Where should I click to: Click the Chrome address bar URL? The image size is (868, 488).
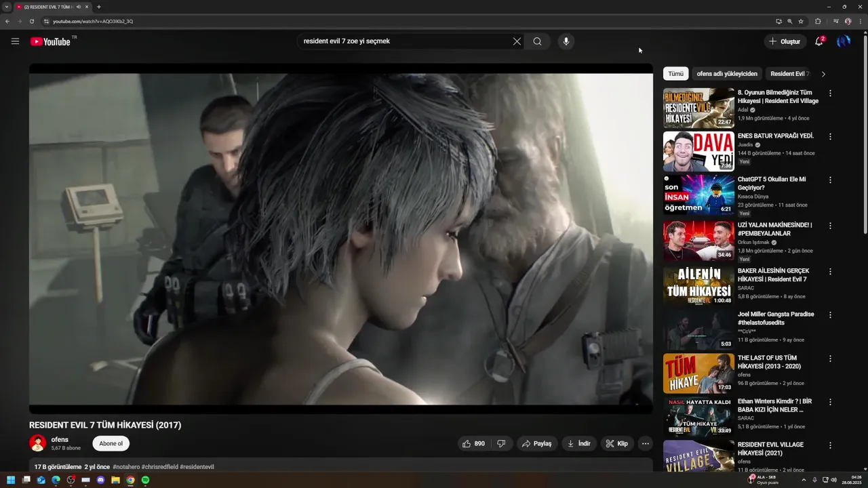tap(93, 21)
